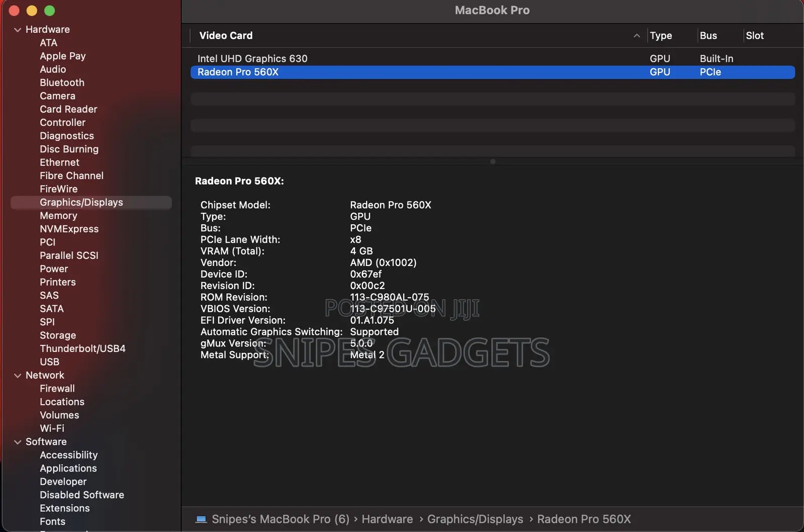Show the Applications list
Viewport: 804px width, 532px height.
tap(68, 469)
